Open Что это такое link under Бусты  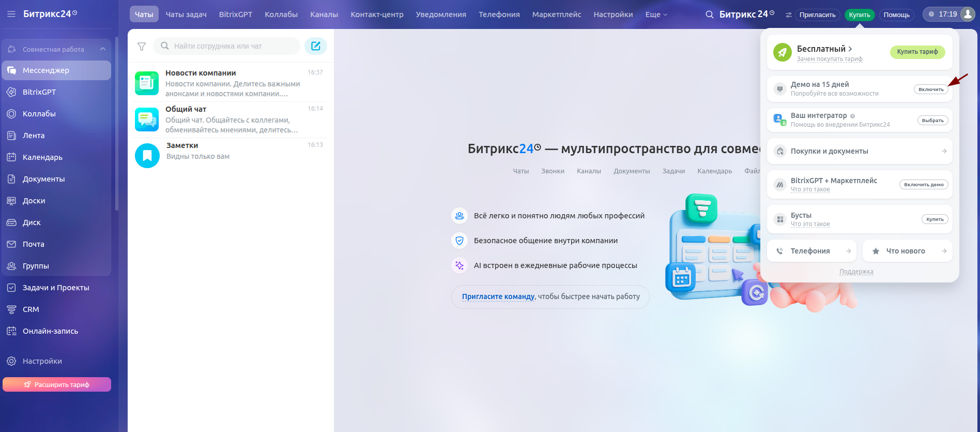810,224
